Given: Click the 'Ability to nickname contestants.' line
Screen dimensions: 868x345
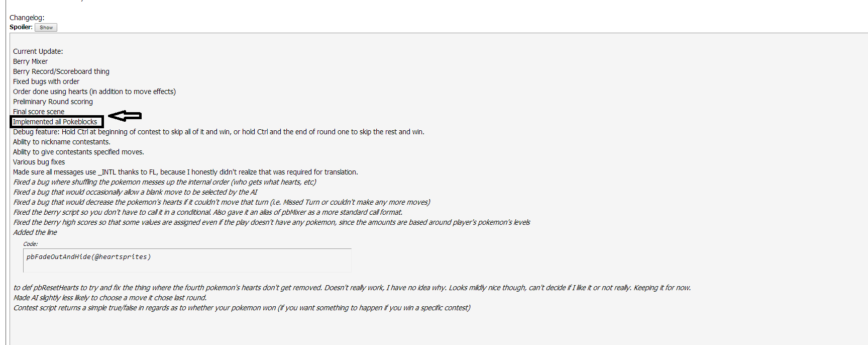Looking at the screenshot, I should point(61,142).
